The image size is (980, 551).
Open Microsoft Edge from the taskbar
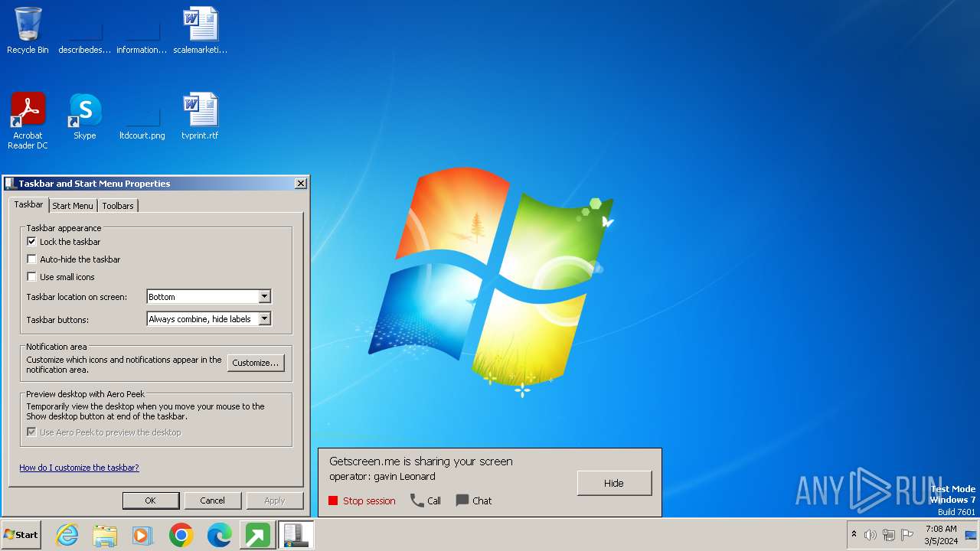tap(220, 535)
